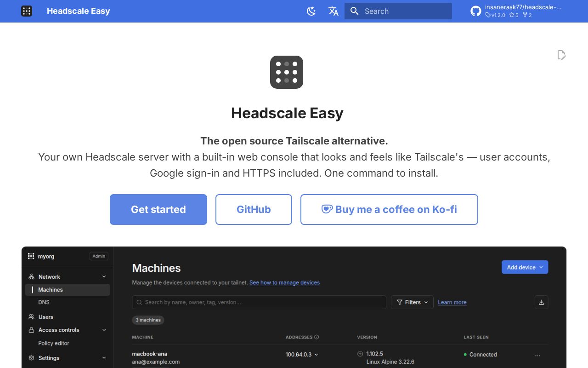The image size is (588, 368).
Task: Open the language selector icon
Action: [334, 11]
